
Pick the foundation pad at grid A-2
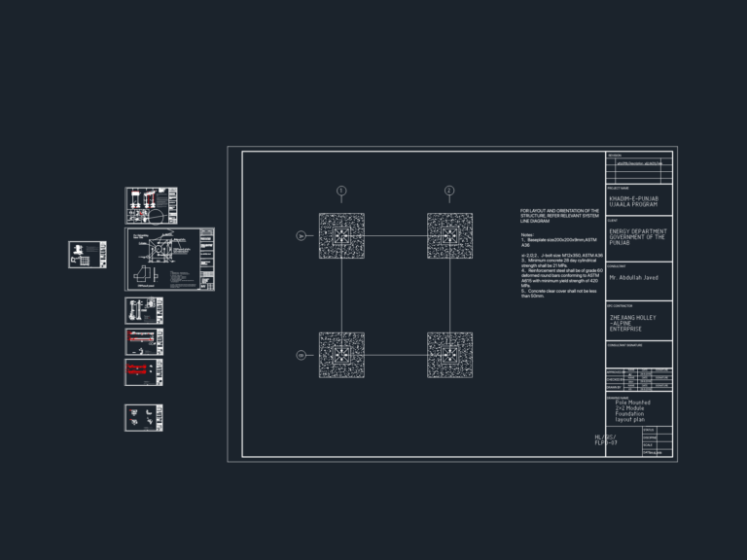(449, 235)
